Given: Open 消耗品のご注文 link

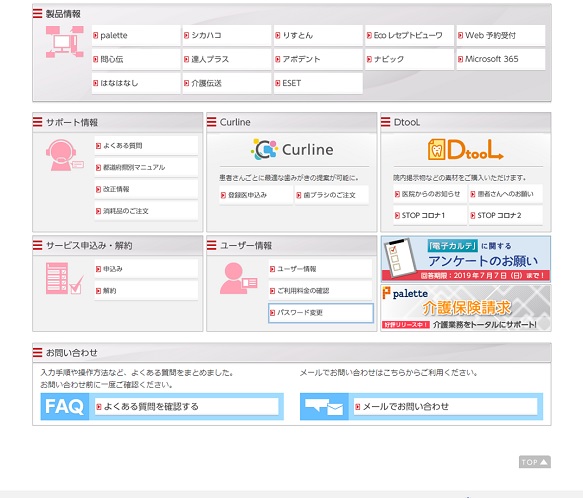Looking at the screenshot, I should click(146, 211).
